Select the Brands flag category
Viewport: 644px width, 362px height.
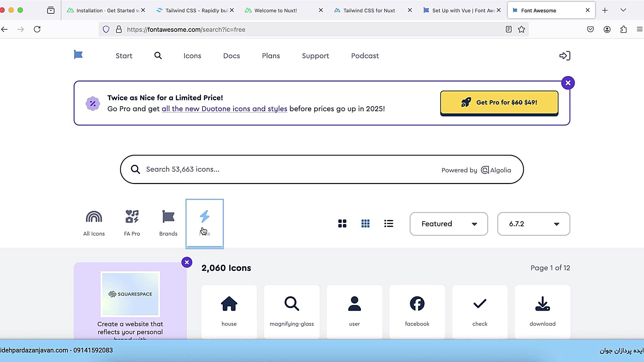tap(168, 224)
